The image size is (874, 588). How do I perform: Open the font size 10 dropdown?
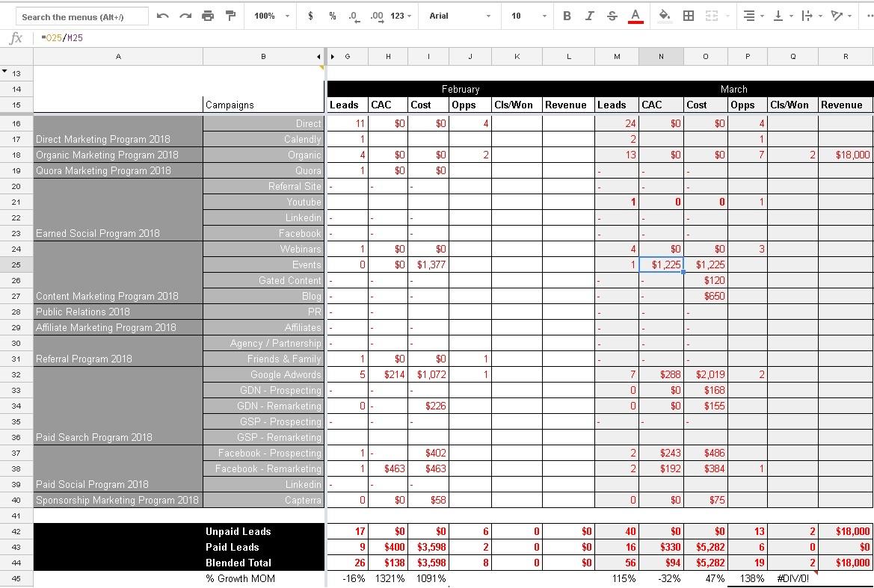(x=529, y=16)
